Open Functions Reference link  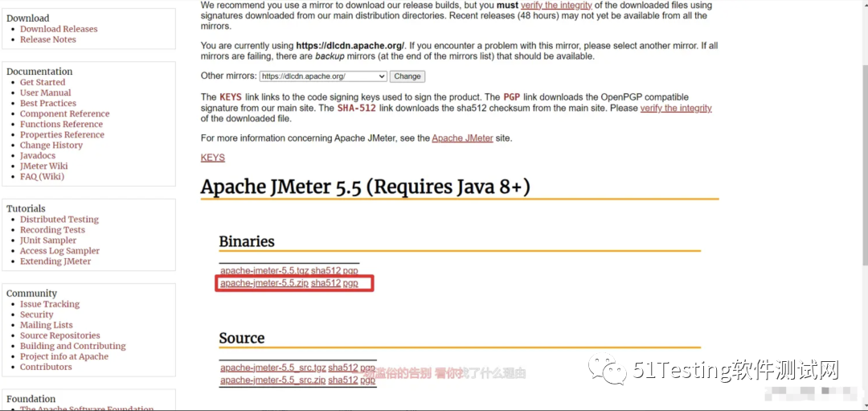(61, 124)
